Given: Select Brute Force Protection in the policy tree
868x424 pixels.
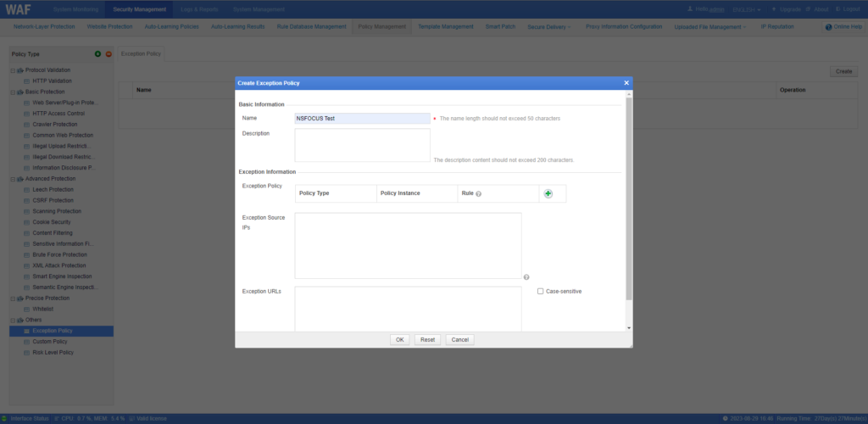Looking at the screenshot, I should pyautogui.click(x=60, y=254).
